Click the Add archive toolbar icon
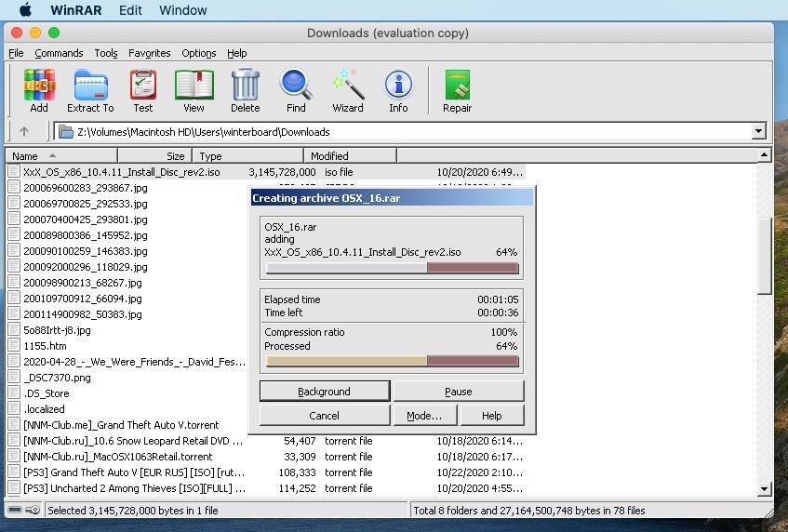The height and width of the screenshot is (532, 788). pos(39,90)
